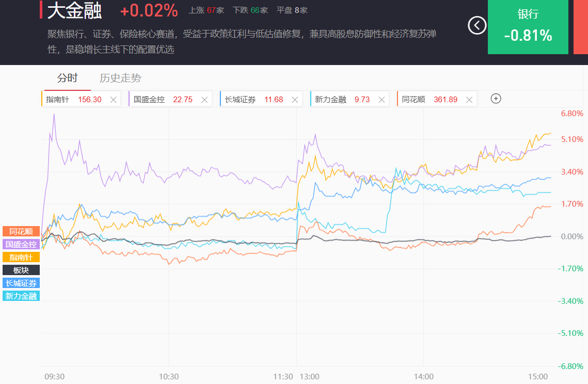Select the 指南针 156.30 stock chip

coord(73,100)
